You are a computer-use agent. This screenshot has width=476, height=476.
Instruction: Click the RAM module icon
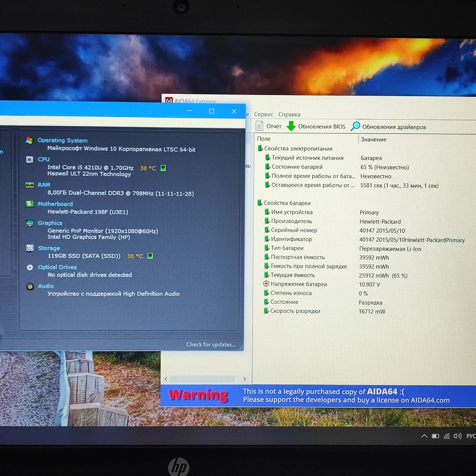pos(30,185)
